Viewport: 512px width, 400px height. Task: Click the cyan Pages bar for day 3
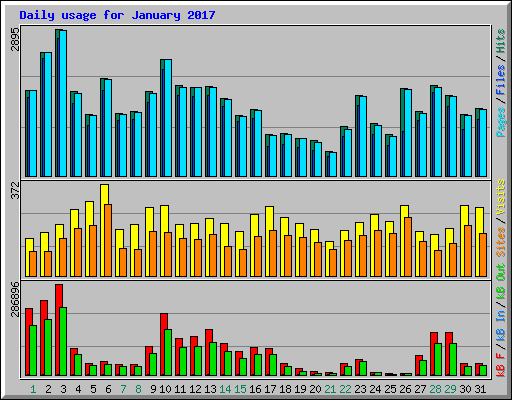[x=63, y=103]
